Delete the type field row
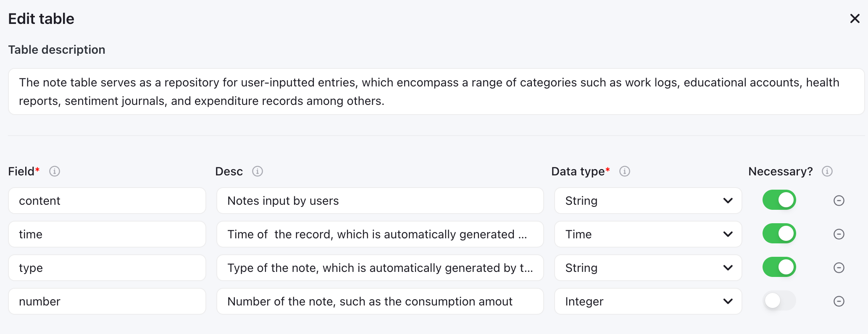 pos(839,268)
